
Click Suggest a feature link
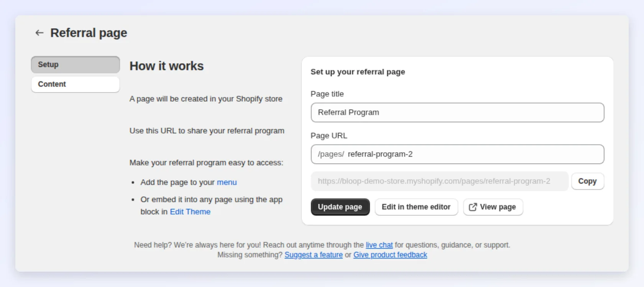tap(314, 255)
